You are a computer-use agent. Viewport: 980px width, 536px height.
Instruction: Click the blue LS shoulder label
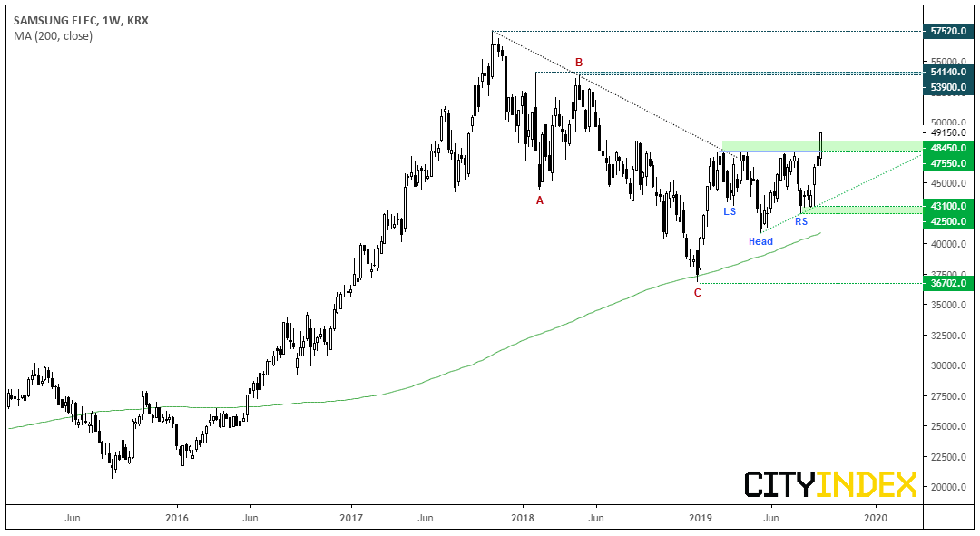coord(730,212)
